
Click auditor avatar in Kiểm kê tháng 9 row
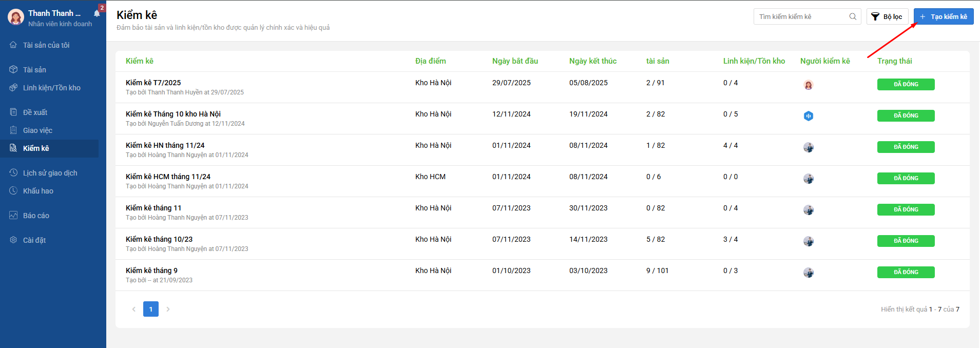point(809,273)
